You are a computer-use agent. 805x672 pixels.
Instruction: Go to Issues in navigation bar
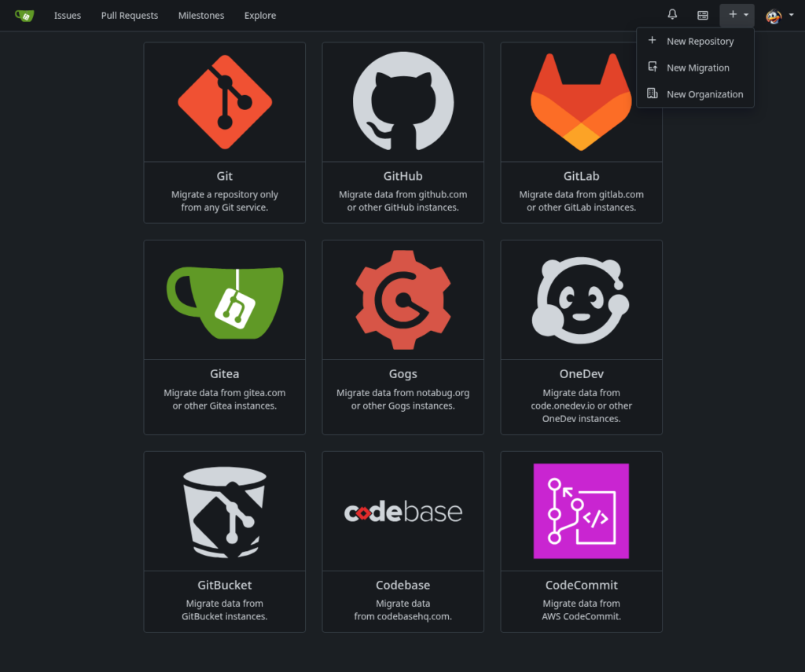[x=68, y=15]
